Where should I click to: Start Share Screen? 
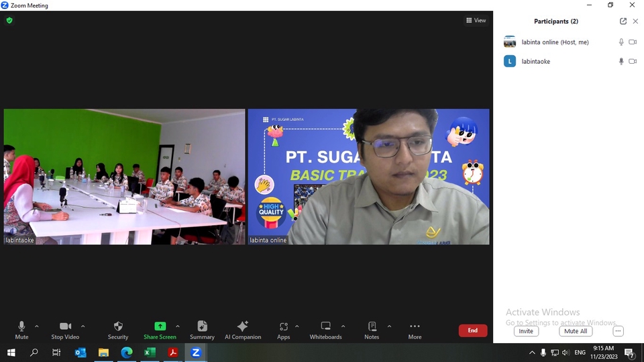(x=160, y=330)
